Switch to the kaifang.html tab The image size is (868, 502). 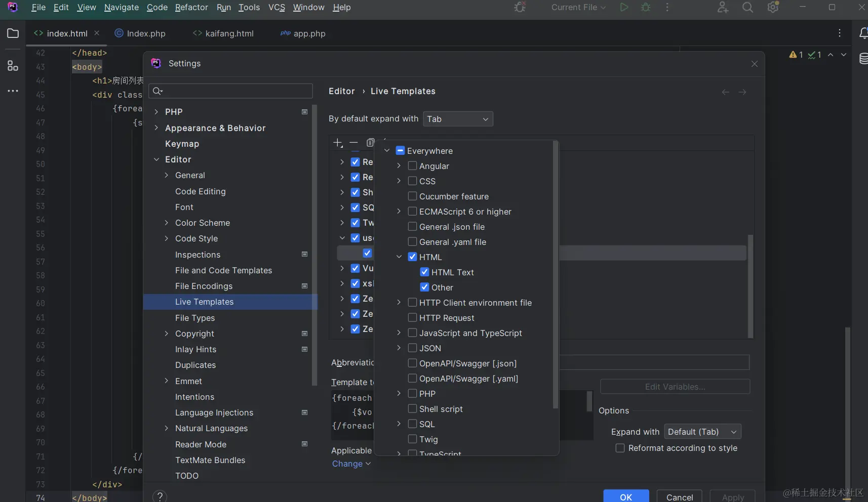click(x=223, y=33)
